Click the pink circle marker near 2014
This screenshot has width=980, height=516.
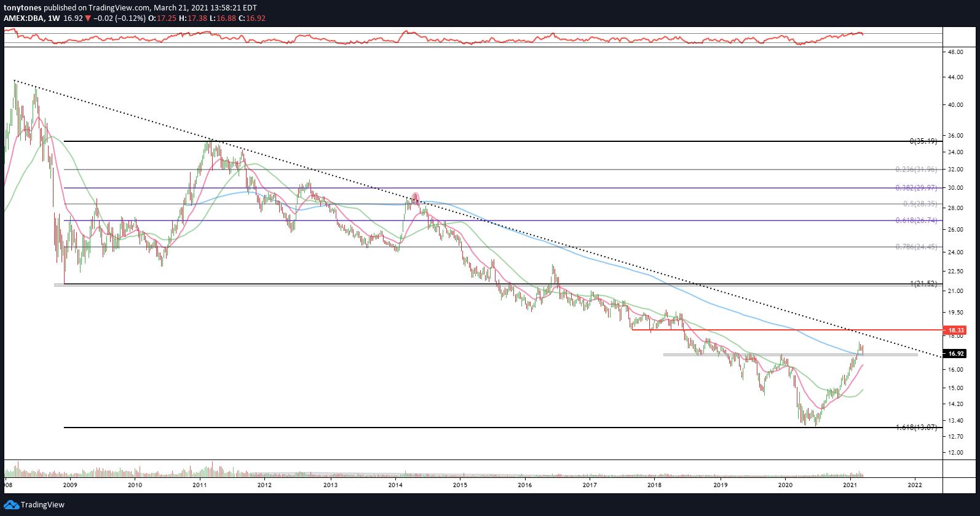[415, 197]
